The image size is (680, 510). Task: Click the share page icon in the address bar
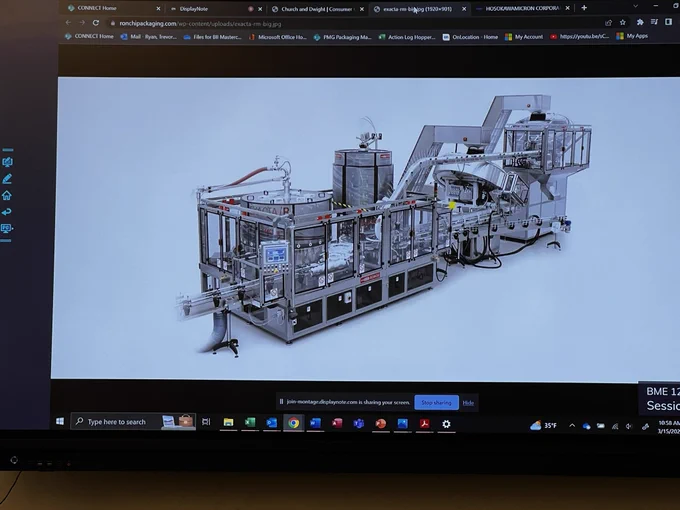click(x=608, y=23)
